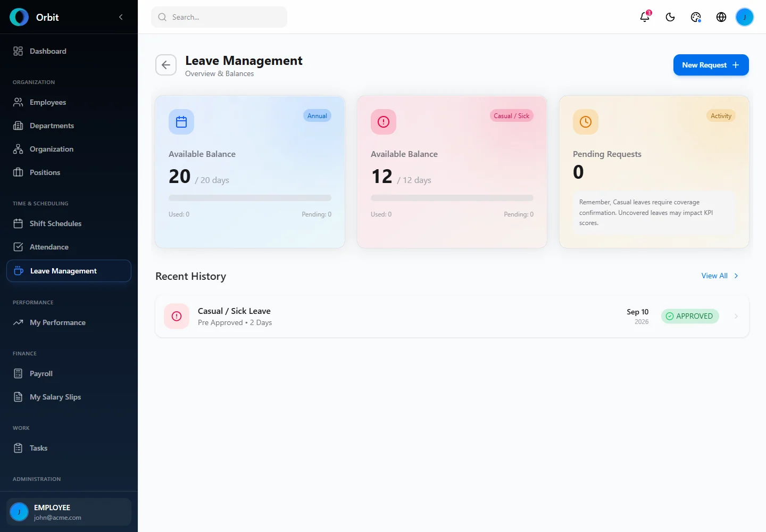Click the Attendance checkmark icon
This screenshot has height=532, width=766.
coord(18,247)
